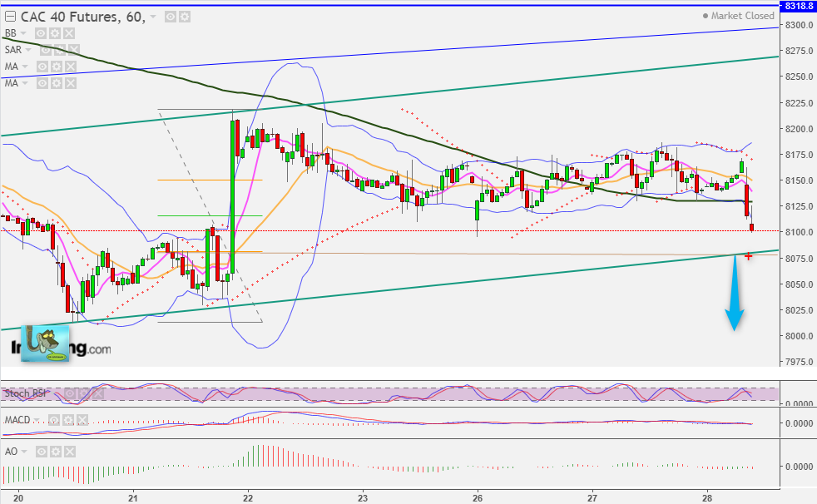Click the BB indicator label
Screen dimensions: 817x504
tap(11, 33)
